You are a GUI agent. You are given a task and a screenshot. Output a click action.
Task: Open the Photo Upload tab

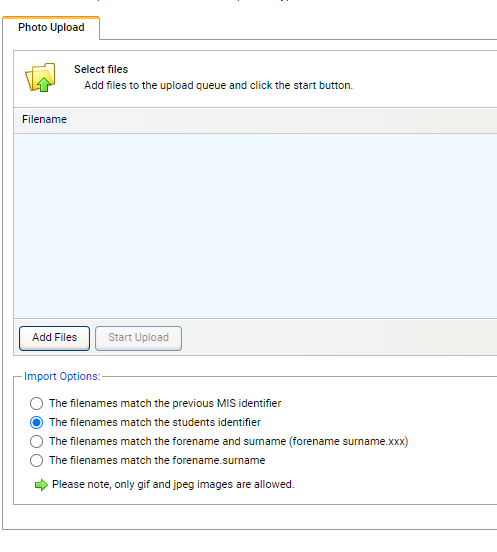click(x=51, y=27)
